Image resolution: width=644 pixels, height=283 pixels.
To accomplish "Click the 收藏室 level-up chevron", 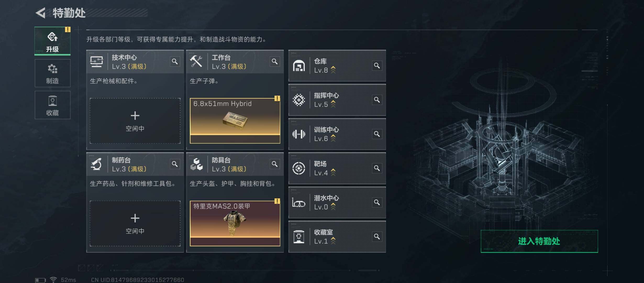I will [333, 241].
